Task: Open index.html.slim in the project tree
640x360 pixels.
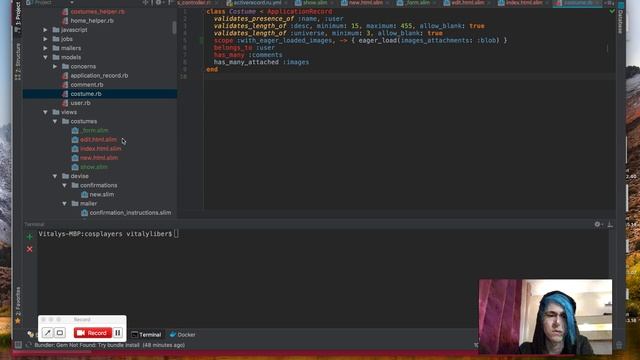Action: tap(100, 149)
